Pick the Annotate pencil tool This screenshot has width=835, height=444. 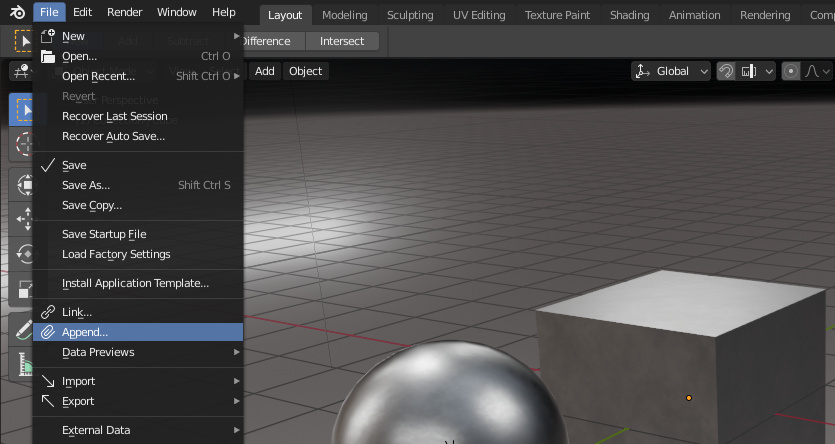(22, 328)
